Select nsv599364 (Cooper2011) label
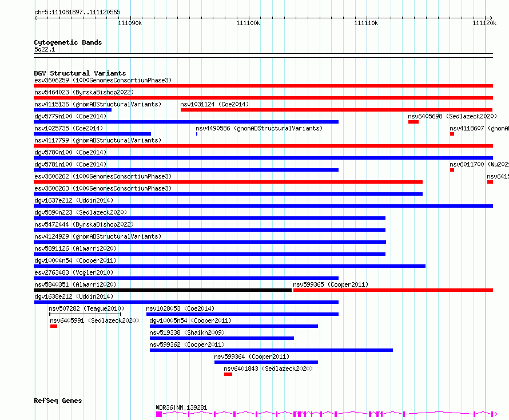This screenshot has width=509, height=420. tap(252, 356)
